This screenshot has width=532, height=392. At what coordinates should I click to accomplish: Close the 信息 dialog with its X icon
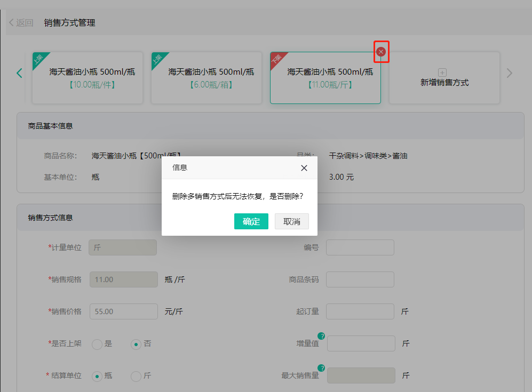(x=304, y=167)
